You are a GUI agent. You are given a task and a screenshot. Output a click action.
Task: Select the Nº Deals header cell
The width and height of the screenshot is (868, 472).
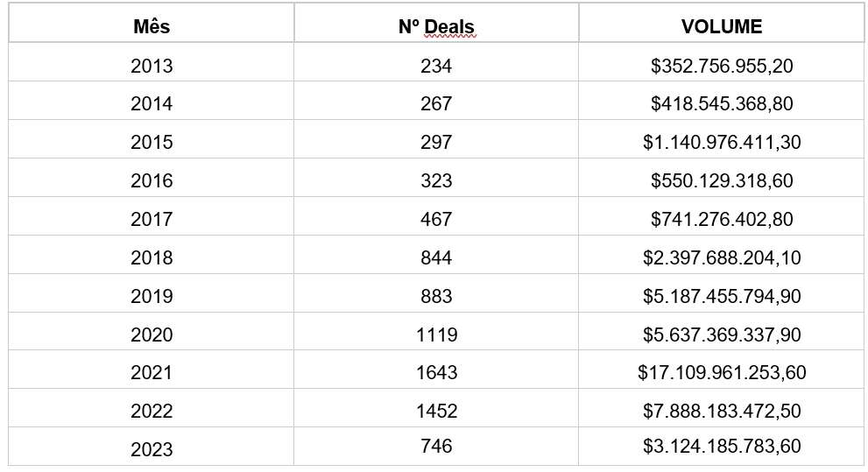click(x=436, y=26)
